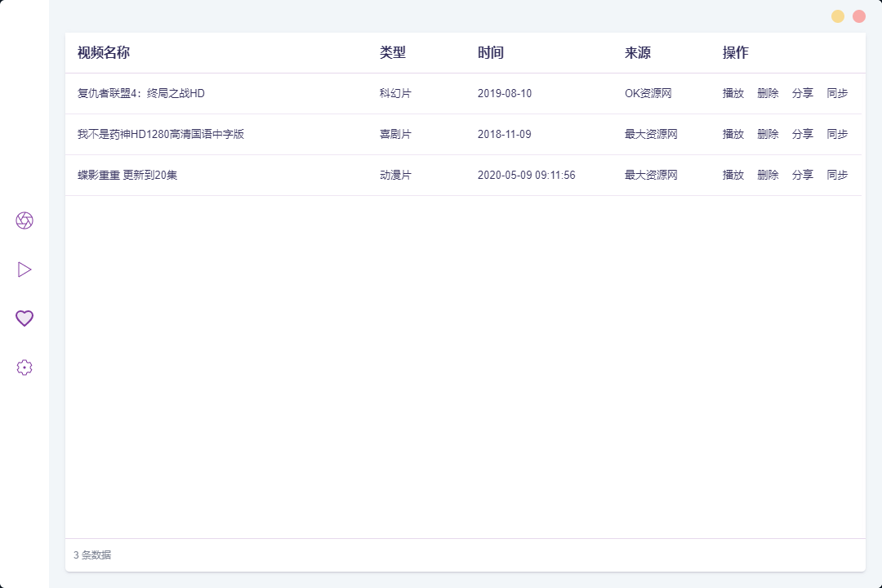The width and height of the screenshot is (882, 588).
Task: Sync the 蝶影重重 entry
Action: point(838,175)
